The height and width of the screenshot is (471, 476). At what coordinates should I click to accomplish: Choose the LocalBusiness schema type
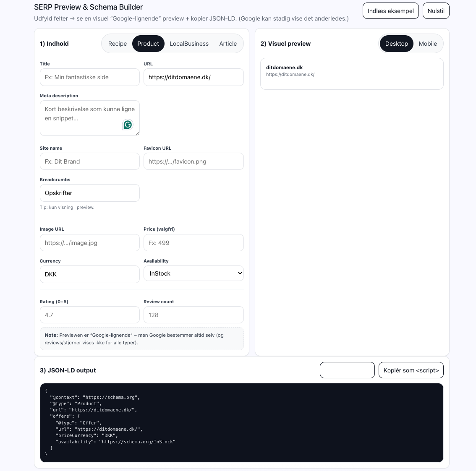pos(189,44)
